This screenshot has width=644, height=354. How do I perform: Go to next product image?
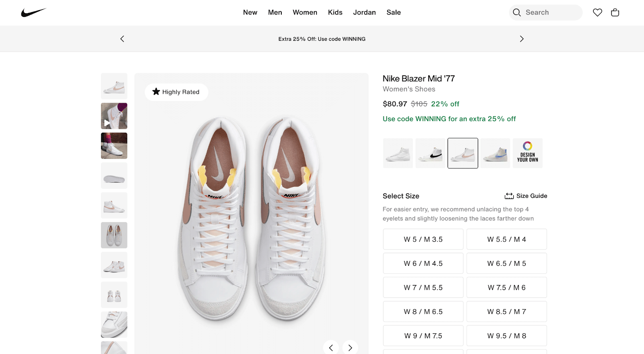tap(350, 348)
